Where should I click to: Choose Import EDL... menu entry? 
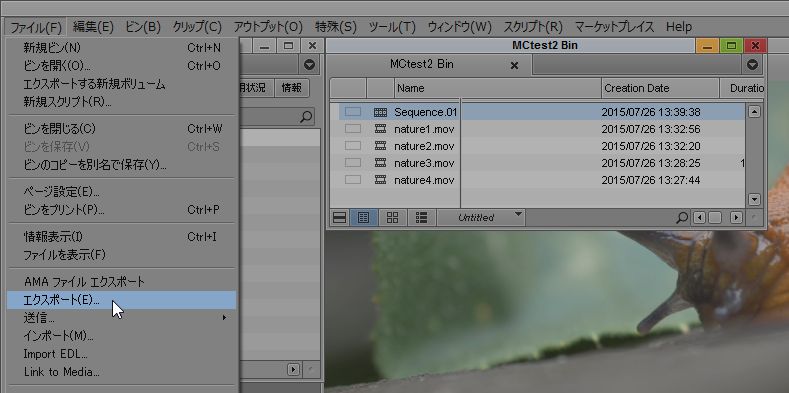(x=122, y=354)
